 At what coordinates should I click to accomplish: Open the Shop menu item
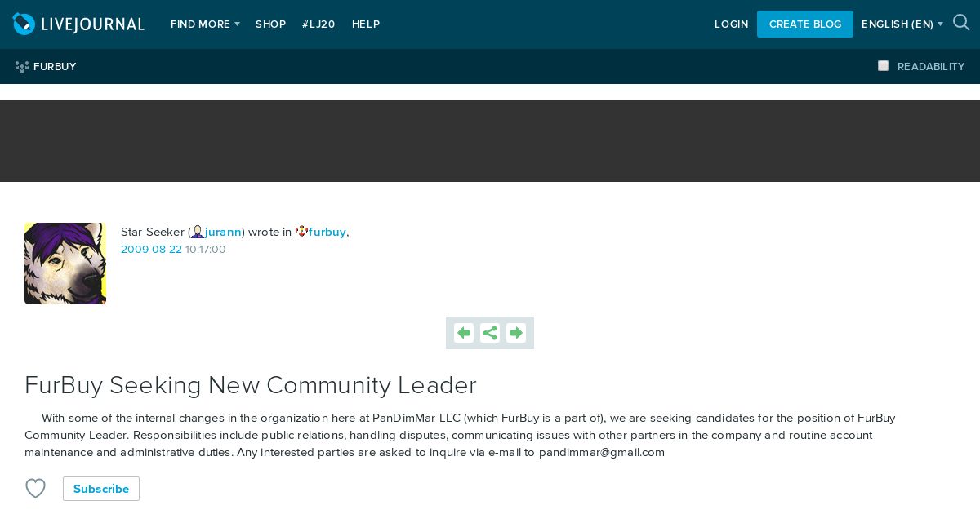pos(270,24)
